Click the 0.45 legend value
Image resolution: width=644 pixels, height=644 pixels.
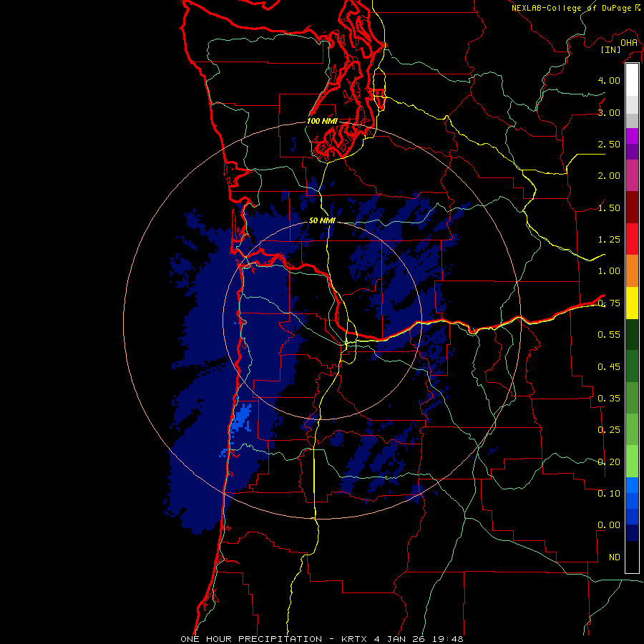point(609,367)
